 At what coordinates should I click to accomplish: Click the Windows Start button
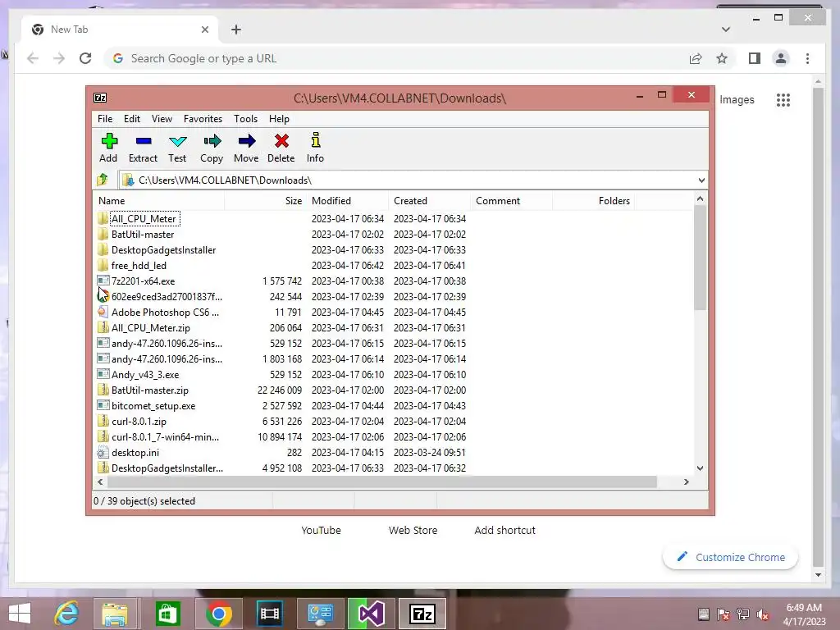pos(20,614)
